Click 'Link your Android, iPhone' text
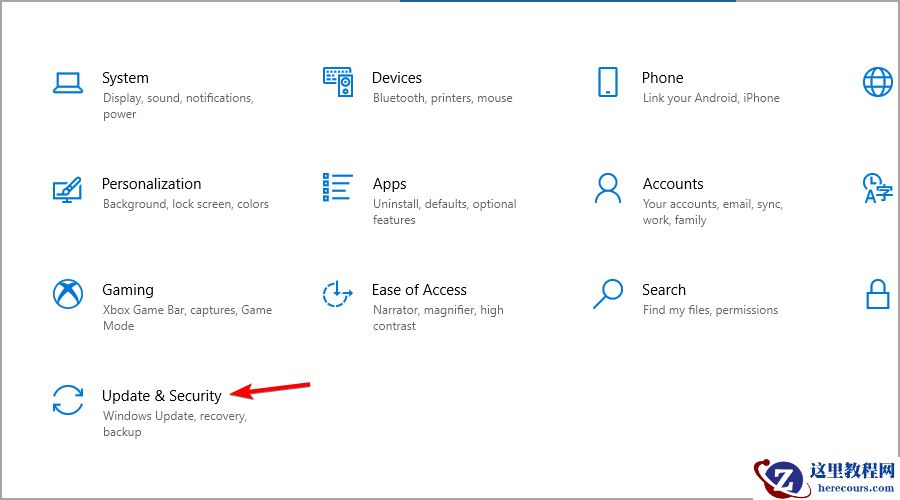The height and width of the screenshot is (500, 900). (711, 98)
